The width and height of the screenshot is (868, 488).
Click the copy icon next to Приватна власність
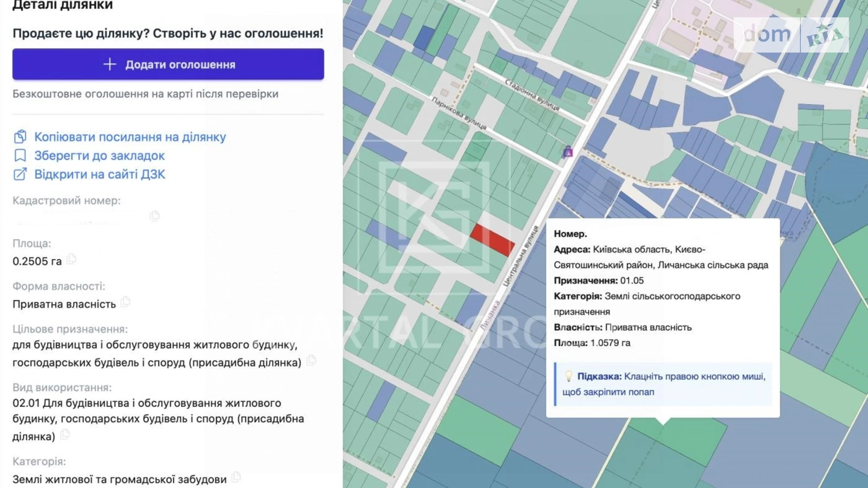(125, 302)
